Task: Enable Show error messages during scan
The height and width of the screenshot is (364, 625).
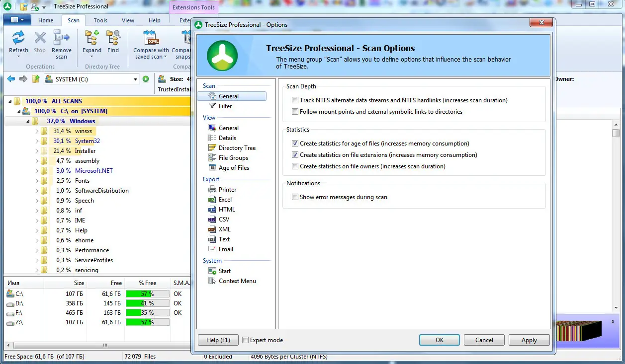Action: pyautogui.click(x=295, y=197)
